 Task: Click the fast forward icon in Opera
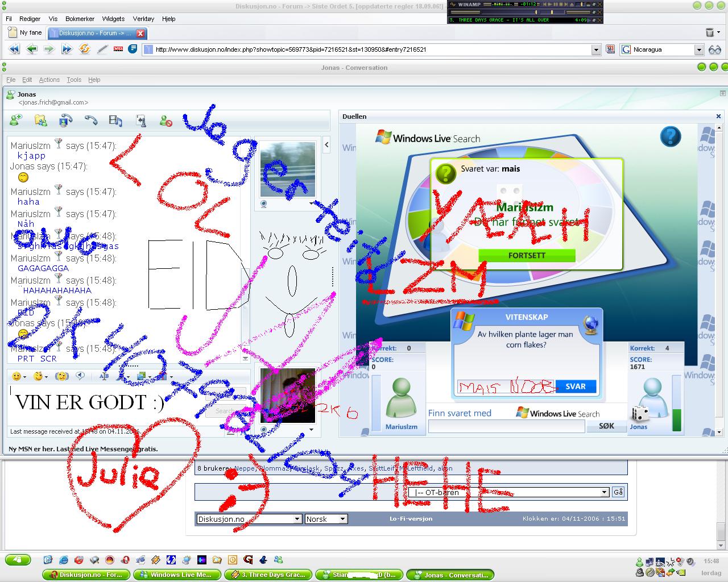[x=67, y=49]
